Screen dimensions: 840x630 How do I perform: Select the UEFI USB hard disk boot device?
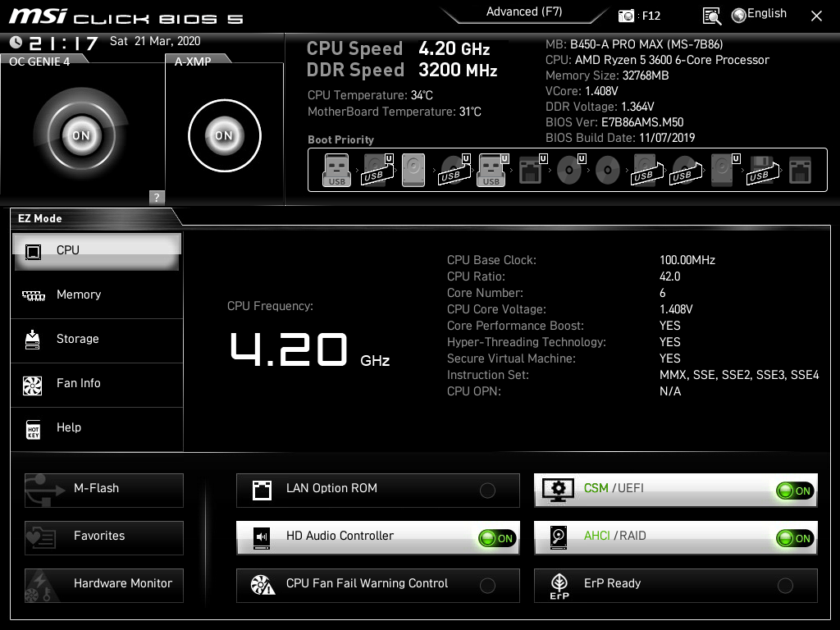point(377,171)
